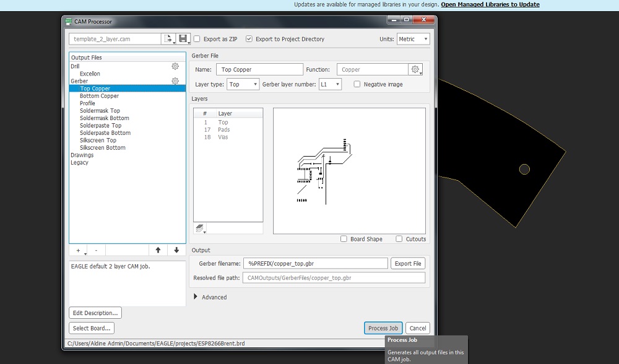
Task: Toggle Negative image checkbox
Action: (357, 84)
